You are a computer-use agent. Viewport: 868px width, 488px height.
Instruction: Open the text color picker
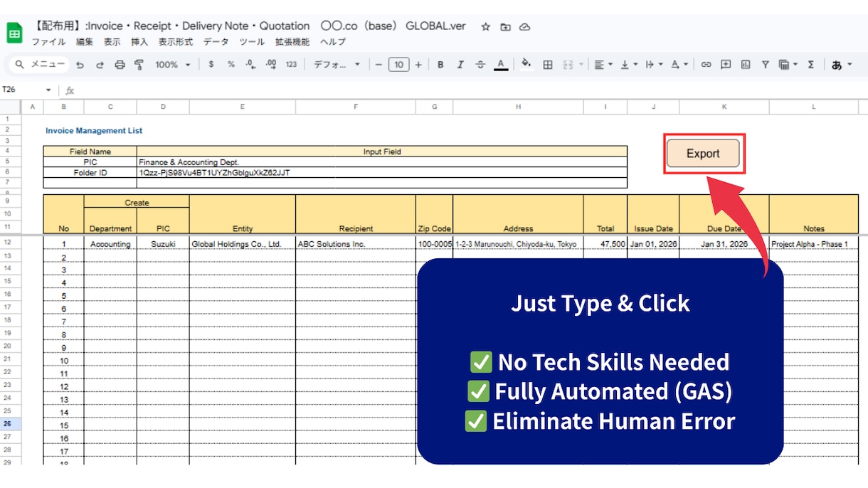point(501,65)
